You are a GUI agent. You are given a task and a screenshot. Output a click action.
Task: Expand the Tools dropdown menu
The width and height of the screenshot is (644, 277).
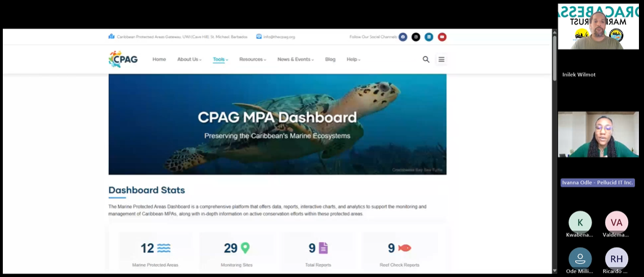pyautogui.click(x=220, y=59)
